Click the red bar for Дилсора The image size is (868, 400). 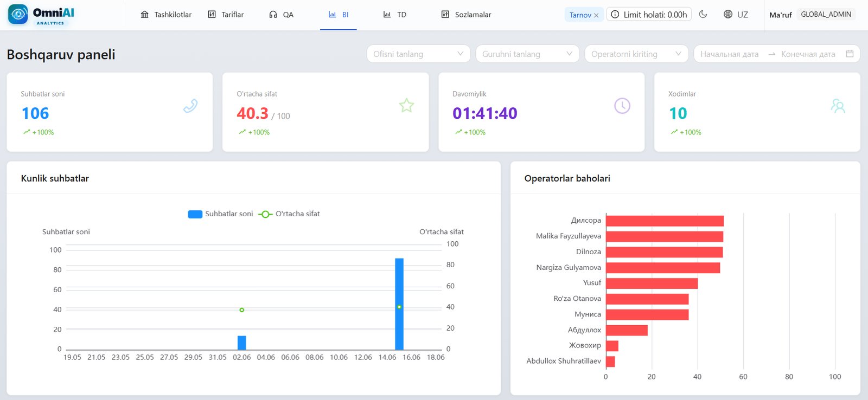tap(665, 221)
